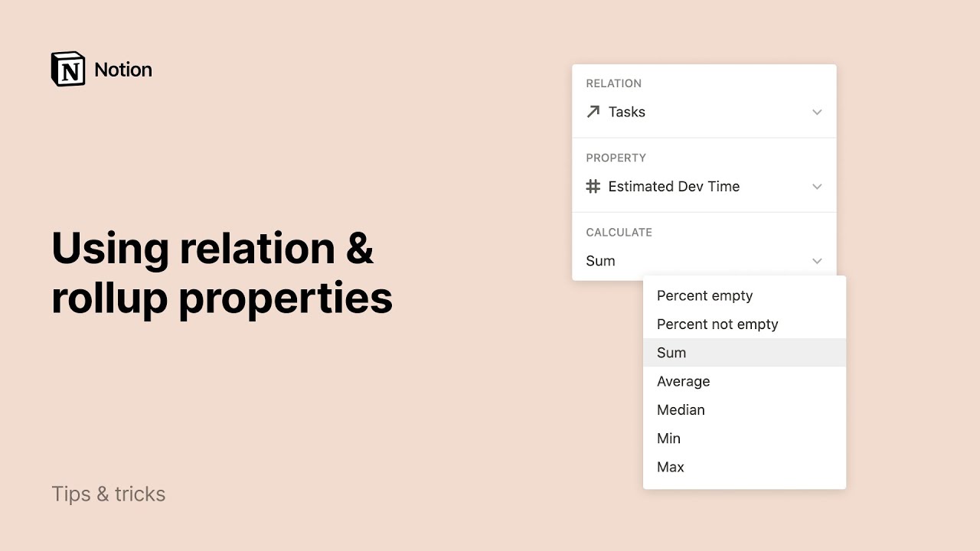Screen dimensions: 980x551
Task: Select Min from the menu
Action: [x=668, y=439]
